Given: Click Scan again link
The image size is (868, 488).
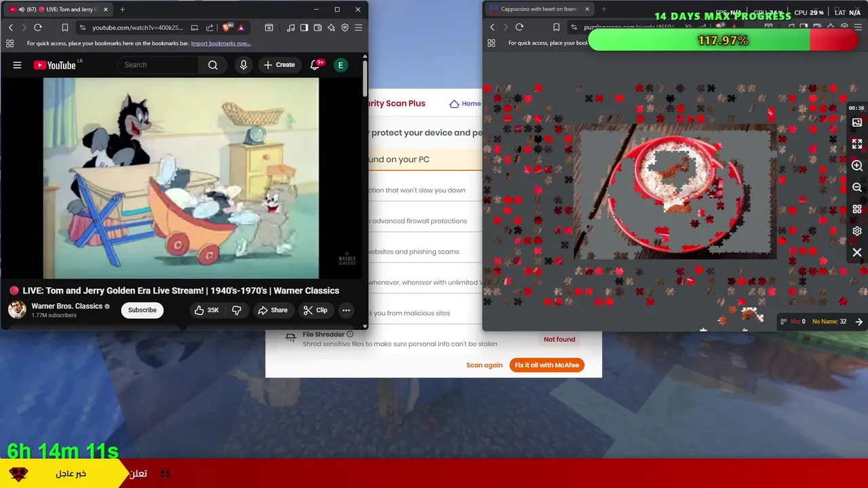Looking at the screenshot, I should tap(484, 365).
